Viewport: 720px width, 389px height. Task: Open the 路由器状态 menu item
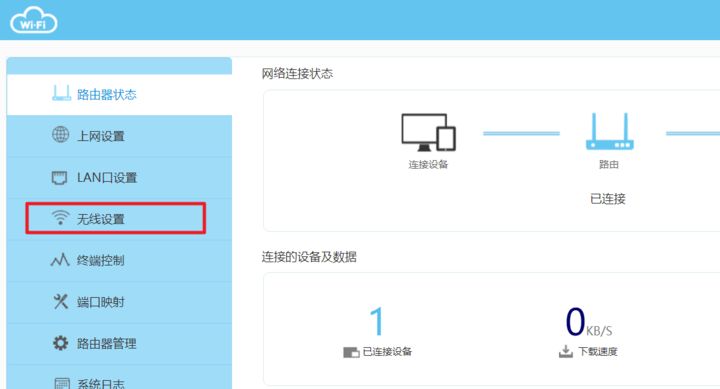click(119, 95)
